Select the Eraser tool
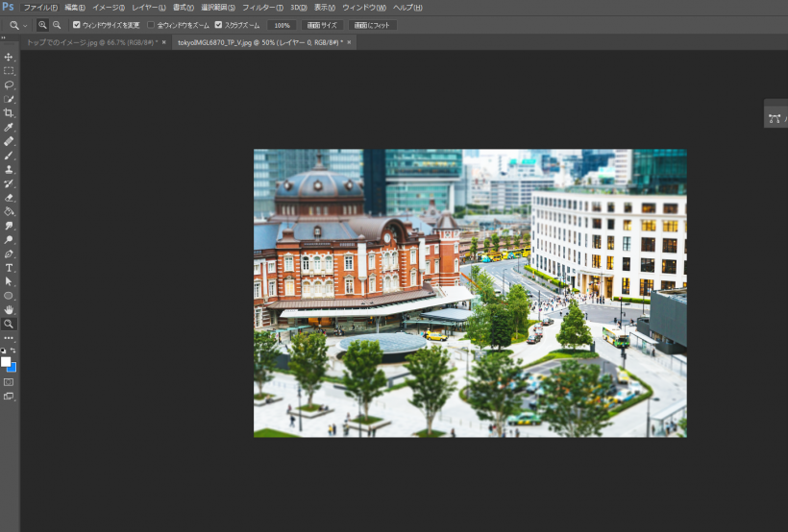 pyautogui.click(x=9, y=197)
